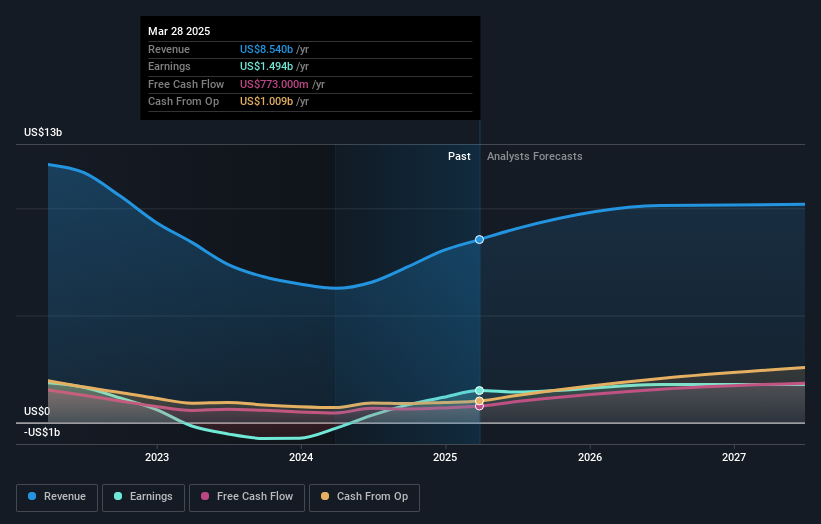Click the orange Cash From Op data marker
The height and width of the screenshot is (524, 821).
(x=479, y=401)
